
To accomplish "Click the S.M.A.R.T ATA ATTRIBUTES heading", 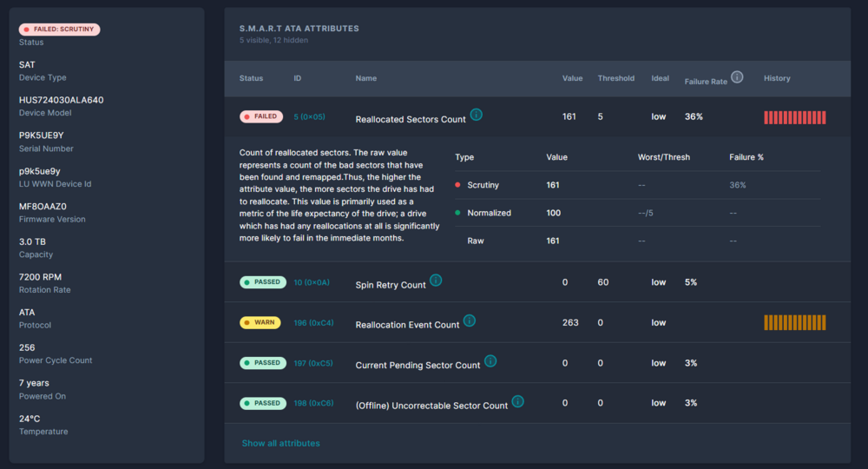I will (x=299, y=29).
